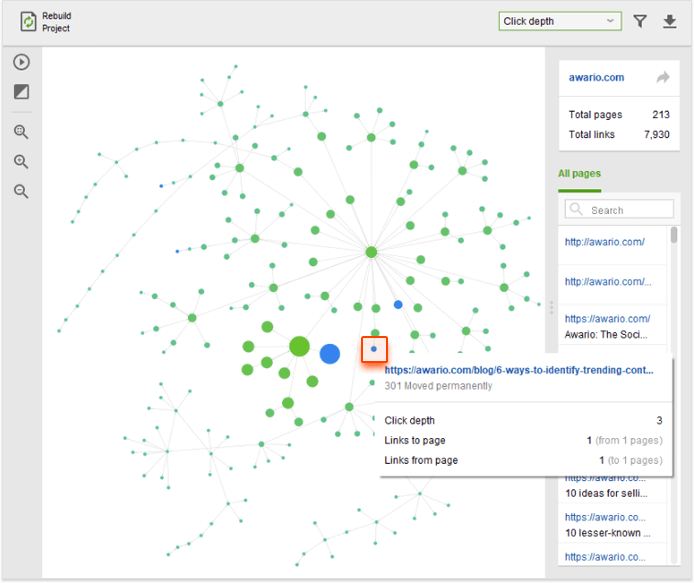
Task: Zoom in with the plus magnifier
Action: [21, 162]
